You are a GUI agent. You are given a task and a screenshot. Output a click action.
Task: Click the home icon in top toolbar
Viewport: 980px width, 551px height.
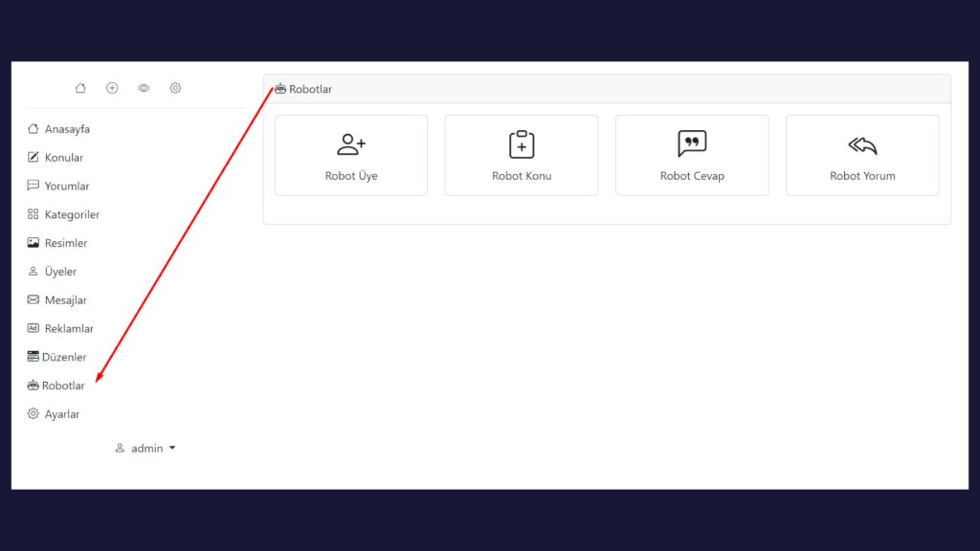[80, 88]
